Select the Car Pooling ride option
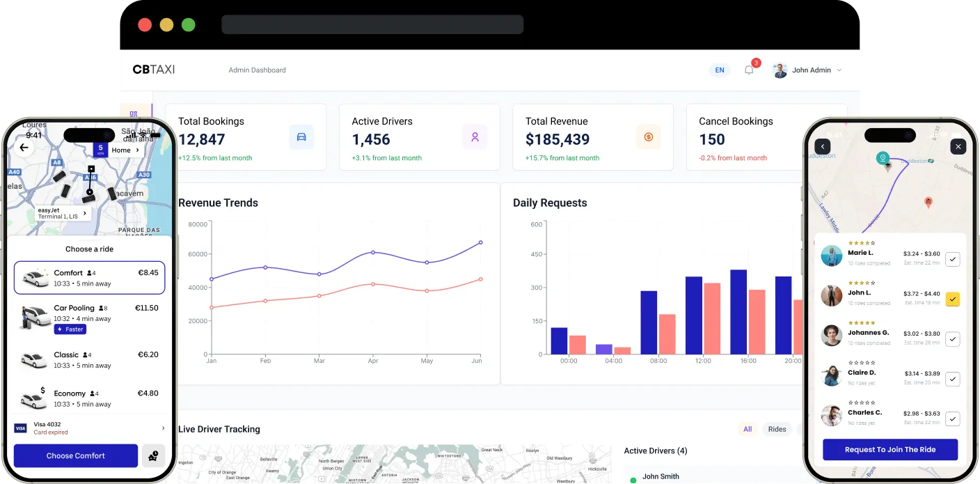 coord(89,318)
